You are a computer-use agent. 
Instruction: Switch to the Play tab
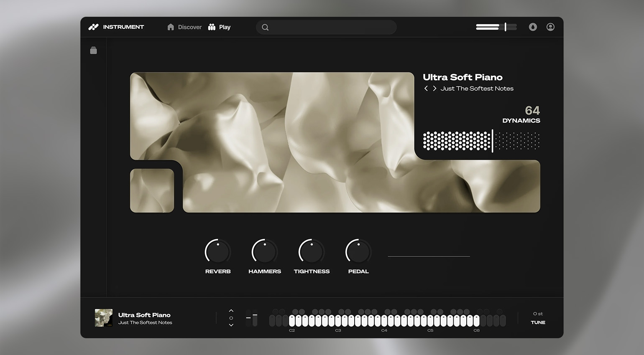pos(220,27)
